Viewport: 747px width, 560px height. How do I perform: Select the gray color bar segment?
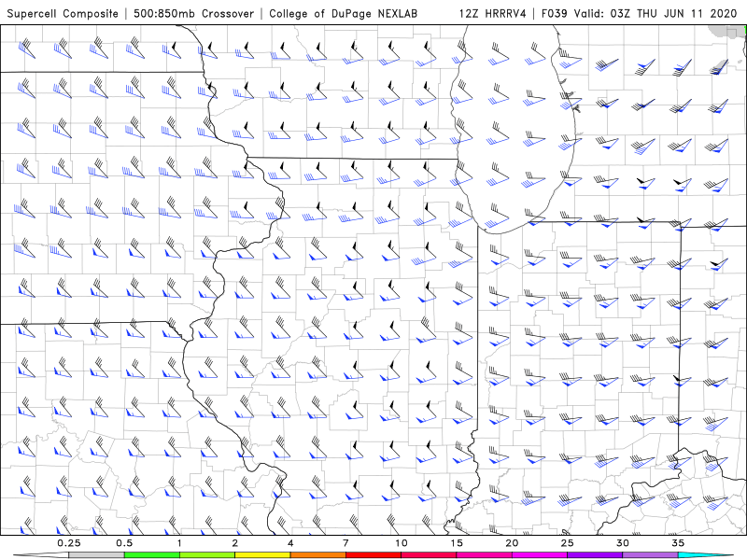pyautogui.click(x=96, y=555)
